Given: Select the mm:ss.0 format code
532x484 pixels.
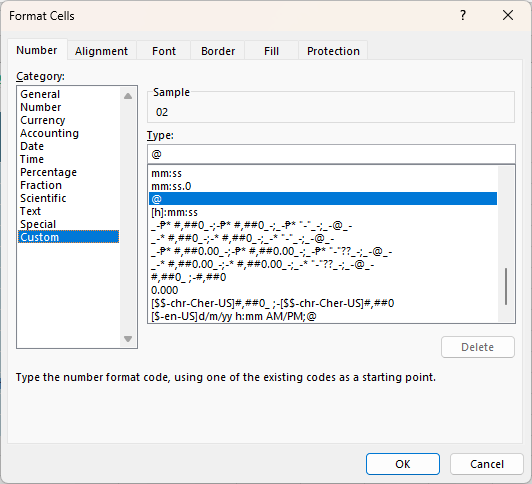Looking at the screenshot, I should [x=323, y=186].
